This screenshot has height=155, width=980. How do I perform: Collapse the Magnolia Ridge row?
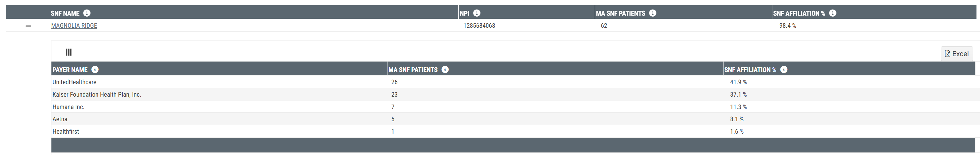click(28, 26)
